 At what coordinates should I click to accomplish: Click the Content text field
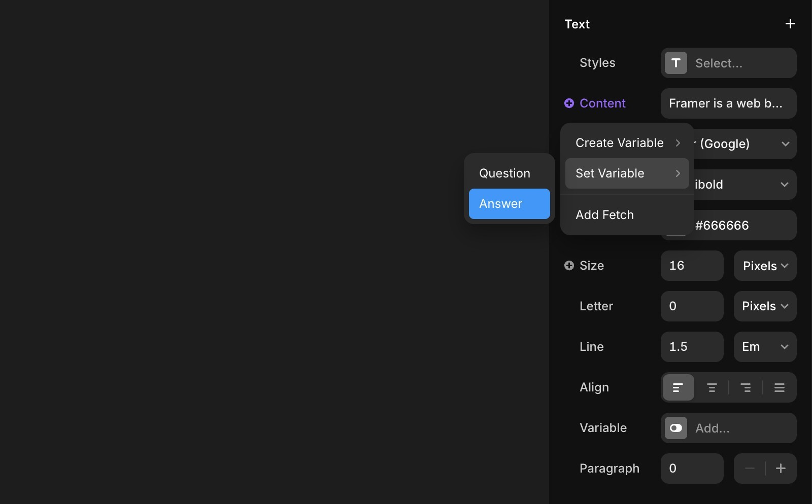[729, 103]
